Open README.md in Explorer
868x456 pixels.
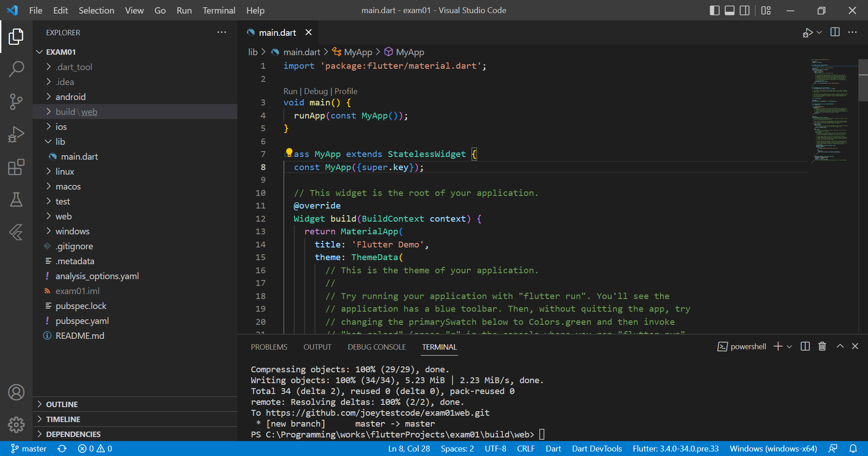pyautogui.click(x=135, y=336)
